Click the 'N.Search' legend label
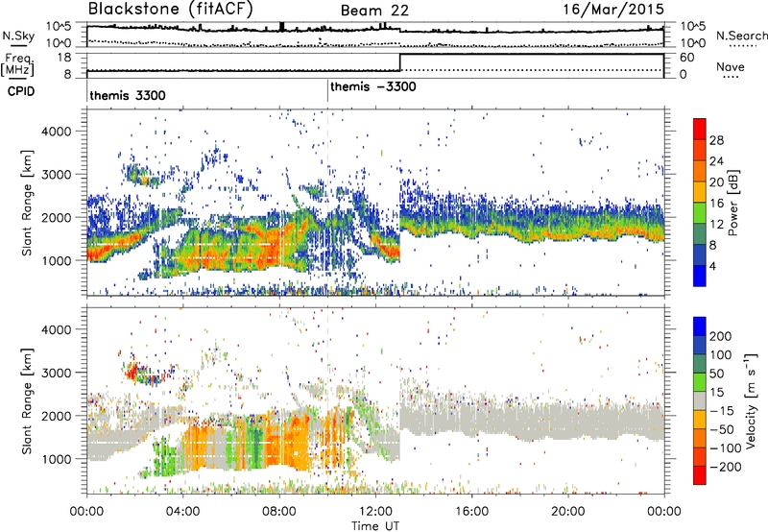The width and height of the screenshot is (768, 532). pyautogui.click(x=741, y=36)
